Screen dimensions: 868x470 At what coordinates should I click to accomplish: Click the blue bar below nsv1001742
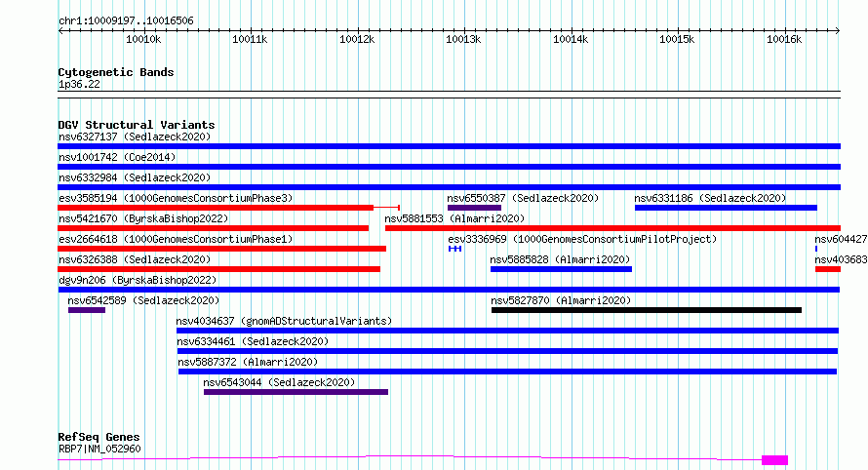click(x=449, y=167)
